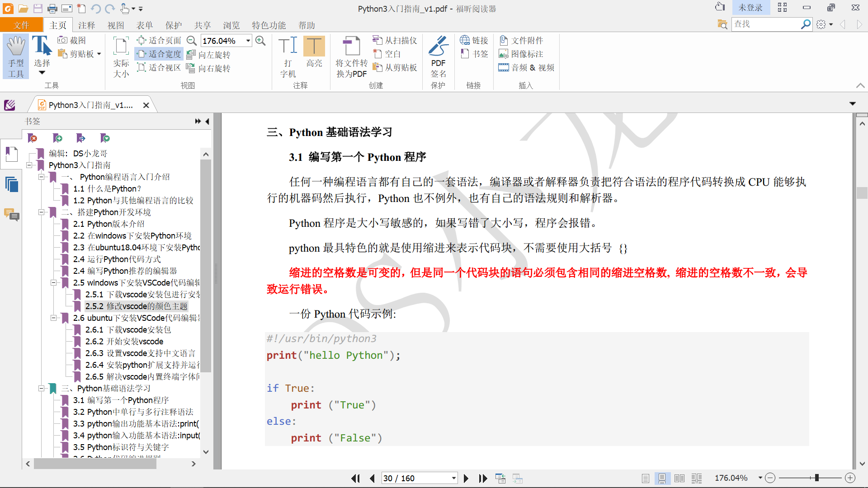The image size is (868, 488).
Task: Switch to continuous page display mode
Action: coord(662,478)
